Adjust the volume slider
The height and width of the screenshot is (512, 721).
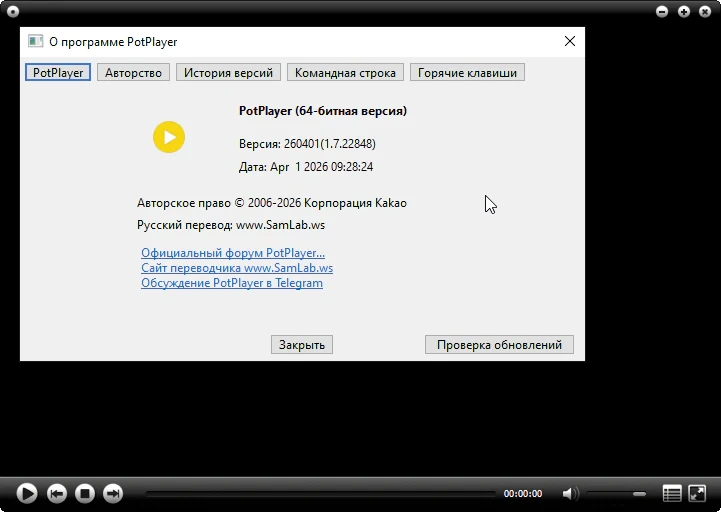point(616,494)
